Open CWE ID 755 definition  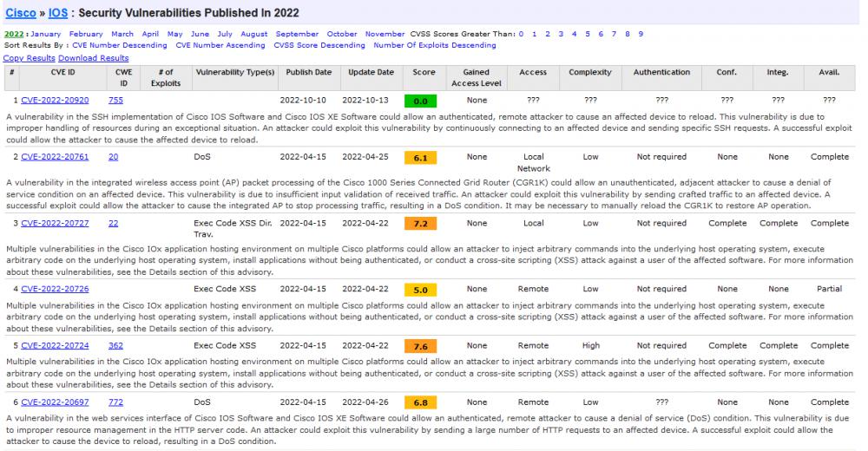pyautogui.click(x=115, y=100)
